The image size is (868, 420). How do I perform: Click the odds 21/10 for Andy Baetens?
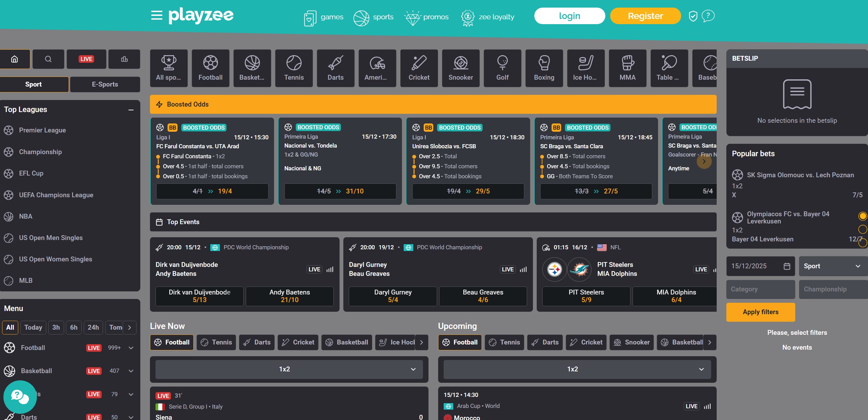tap(289, 296)
